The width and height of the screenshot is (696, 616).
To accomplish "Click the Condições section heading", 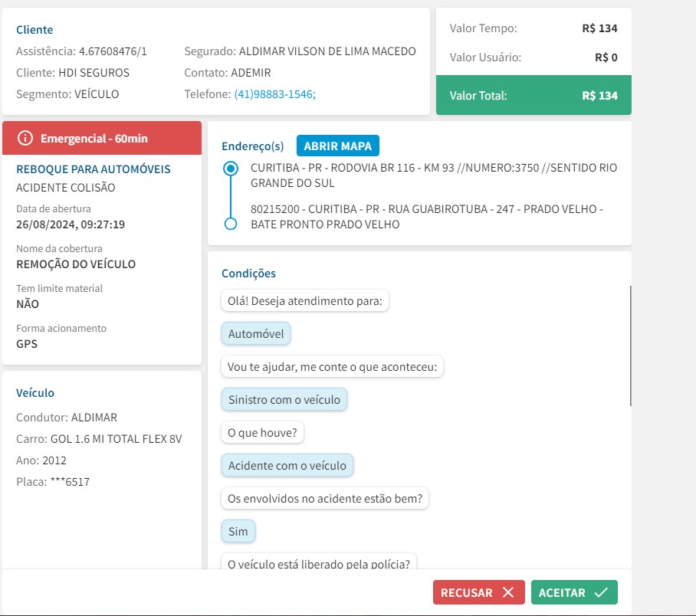I will click(248, 274).
